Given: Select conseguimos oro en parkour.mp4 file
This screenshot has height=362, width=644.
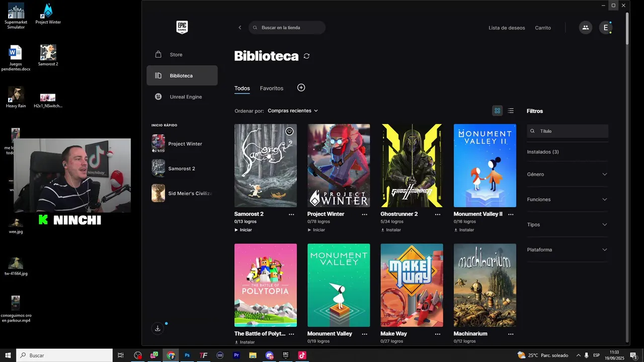Looking at the screenshot, I should click(x=16, y=309).
